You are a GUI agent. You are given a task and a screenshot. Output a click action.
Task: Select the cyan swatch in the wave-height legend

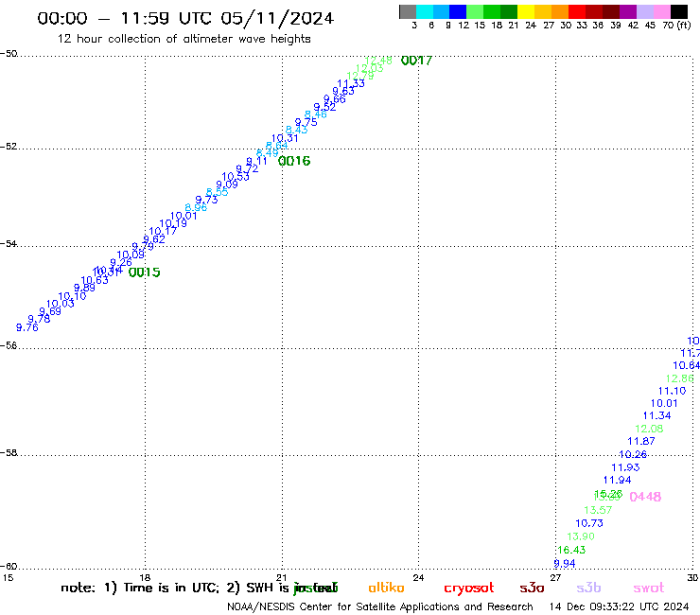click(425, 11)
